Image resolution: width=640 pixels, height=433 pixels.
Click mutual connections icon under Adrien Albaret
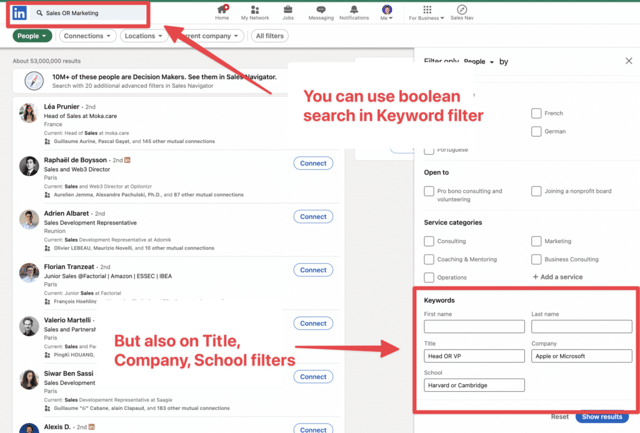[x=47, y=248]
